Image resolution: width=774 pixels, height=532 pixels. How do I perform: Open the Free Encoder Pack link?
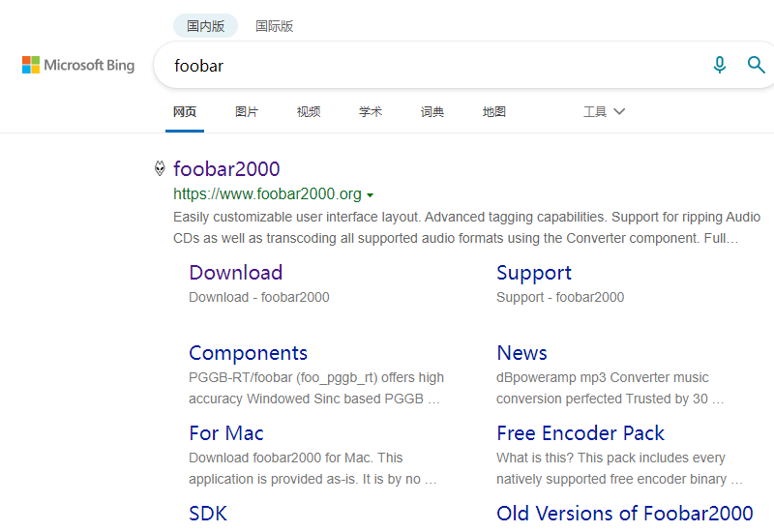coord(580,433)
